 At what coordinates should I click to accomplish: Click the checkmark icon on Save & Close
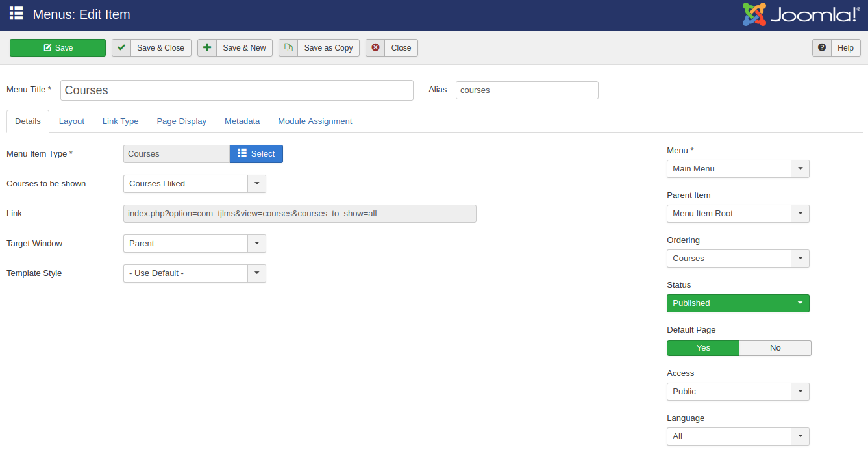[x=121, y=47]
